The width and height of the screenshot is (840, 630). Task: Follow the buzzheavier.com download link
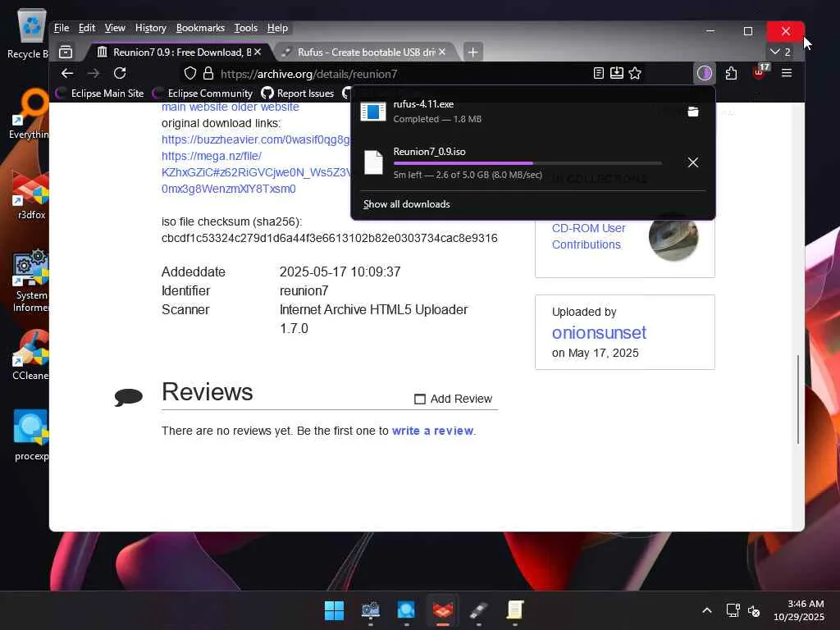pyautogui.click(x=256, y=139)
